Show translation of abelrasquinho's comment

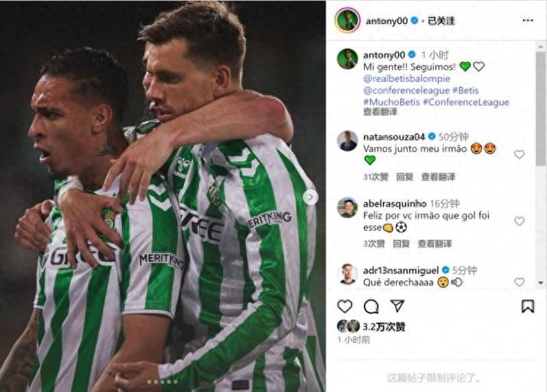tap(435, 243)
